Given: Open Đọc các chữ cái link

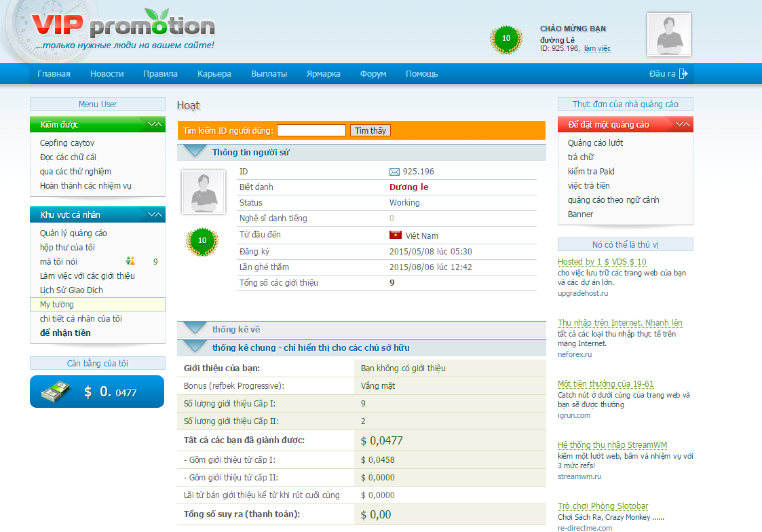Looking at the screenshot, I should (x=68, y=157).
